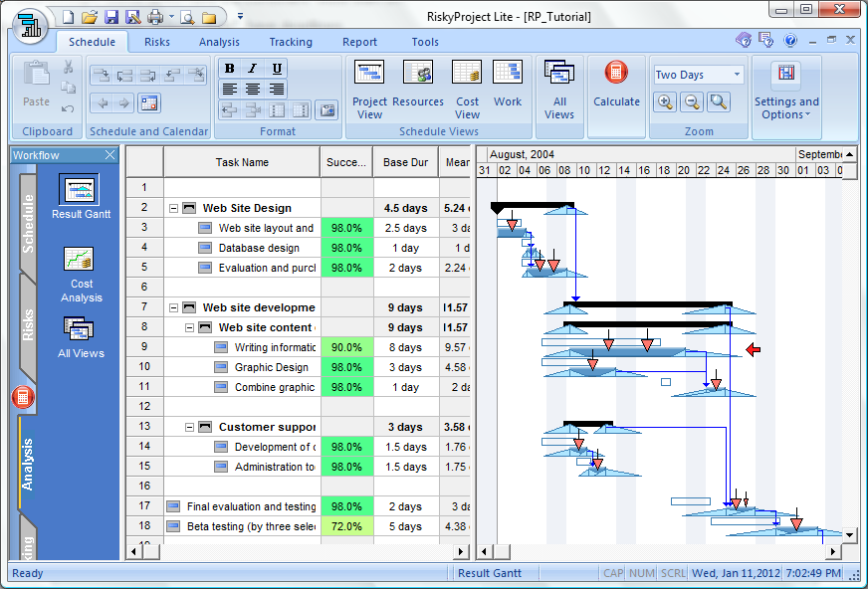
Task: Open Settings and Options dropdown
Action: click(x=786, y=99)
